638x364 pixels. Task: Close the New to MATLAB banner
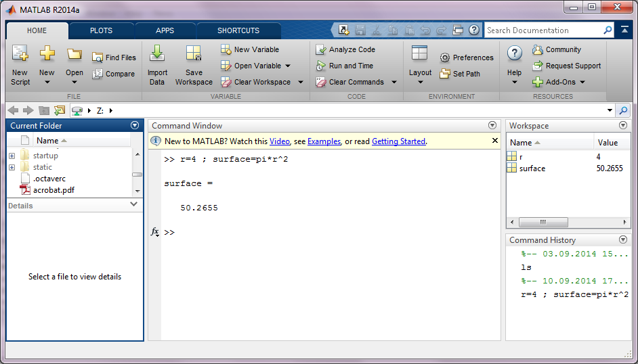[x=494, y=141]
